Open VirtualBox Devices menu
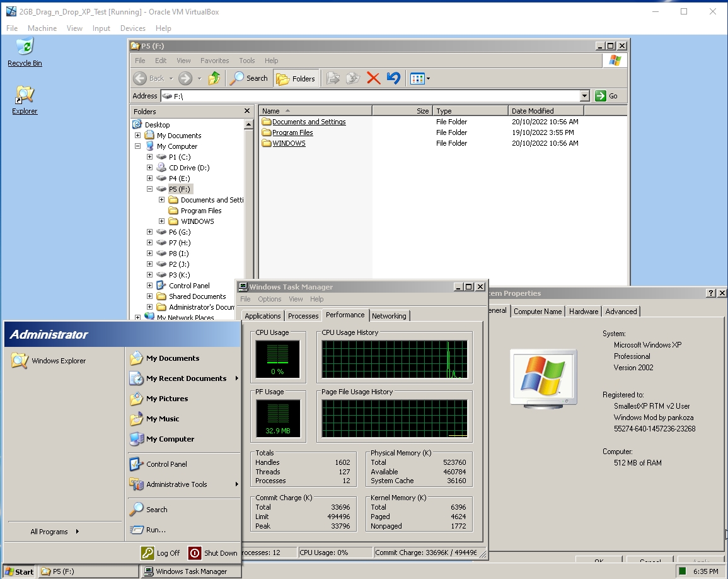728x579 pixels. tap(133, 28)
